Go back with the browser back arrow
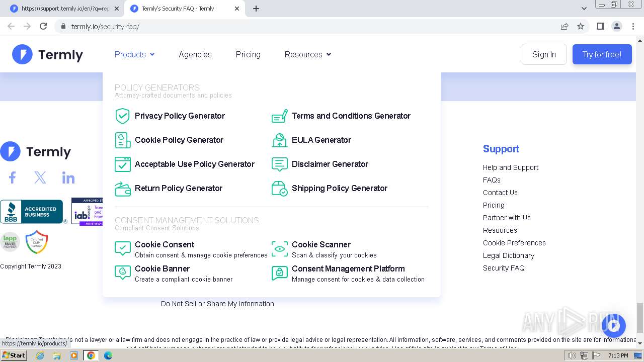The width and height of the screenshot is (644, 362). 11,26
